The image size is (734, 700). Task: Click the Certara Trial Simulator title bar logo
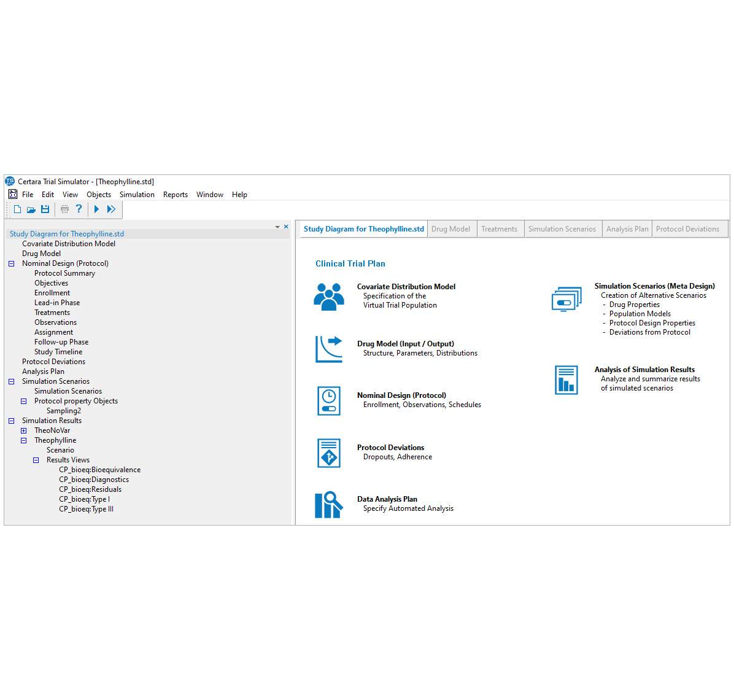pos(10,181)
